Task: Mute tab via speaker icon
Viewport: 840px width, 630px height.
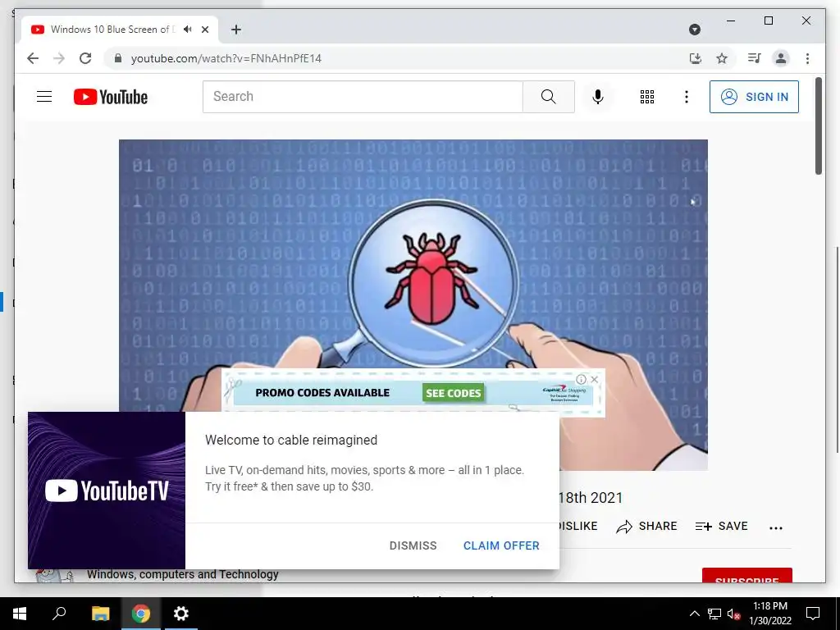Action: pos(188,29)
